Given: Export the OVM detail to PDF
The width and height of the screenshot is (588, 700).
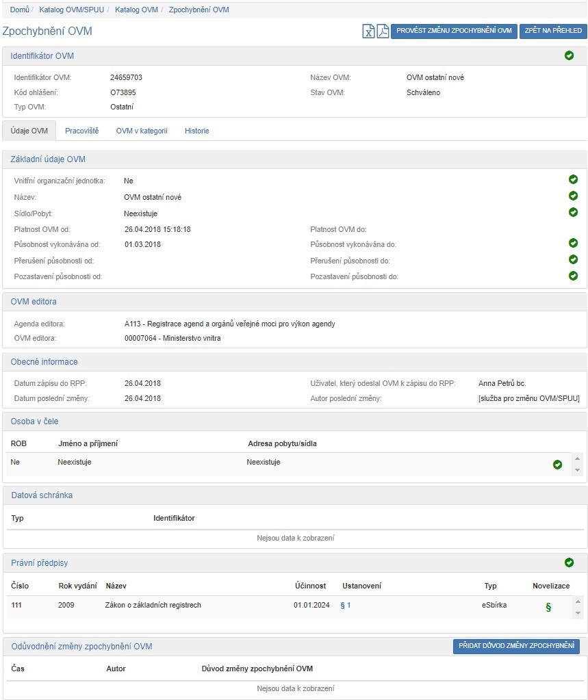Looking at the screenshot, I should (383, 31).
